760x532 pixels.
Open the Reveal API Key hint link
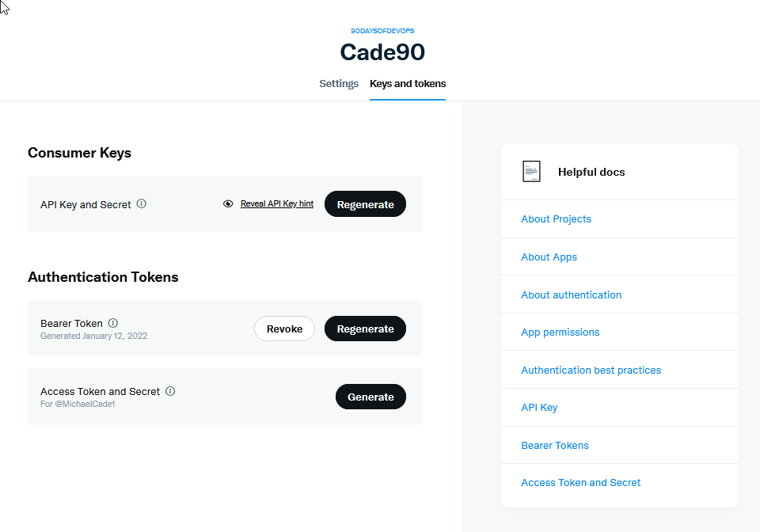276,203
